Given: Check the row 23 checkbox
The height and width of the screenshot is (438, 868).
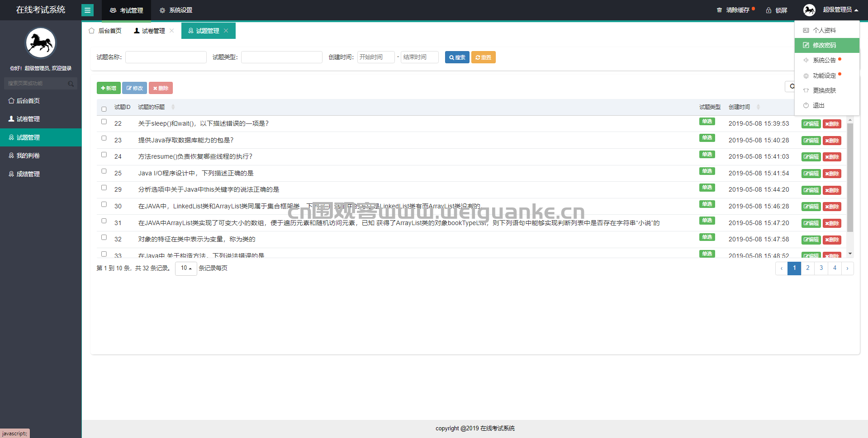Looking at the screenshot, I should pos(104,138).
